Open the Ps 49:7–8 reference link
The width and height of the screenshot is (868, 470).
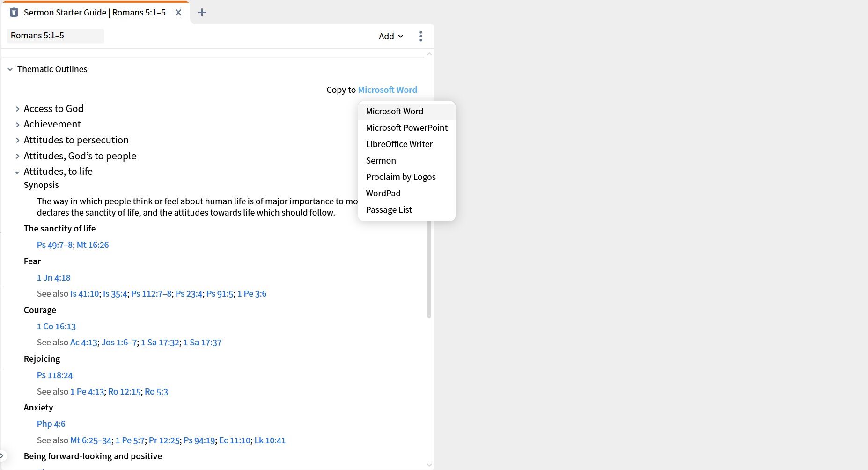click(55, 245)
